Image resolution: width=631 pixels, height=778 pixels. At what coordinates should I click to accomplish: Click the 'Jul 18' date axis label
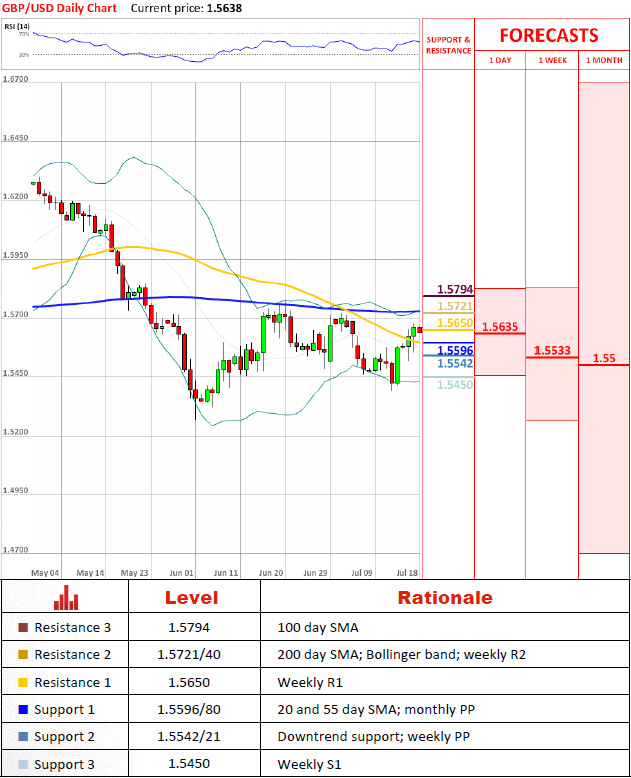(407, 573)
